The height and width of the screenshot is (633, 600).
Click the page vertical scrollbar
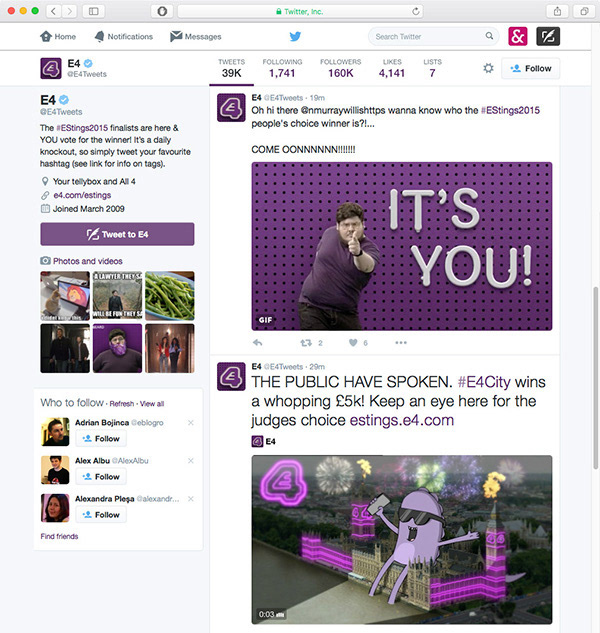pos(596,377)
